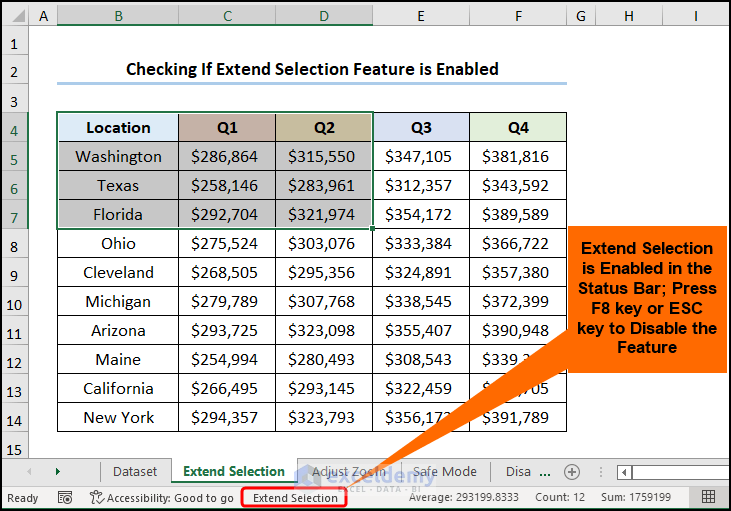The image size is (731, 511).
Task: Click the Location header cell
Action: 118,127
